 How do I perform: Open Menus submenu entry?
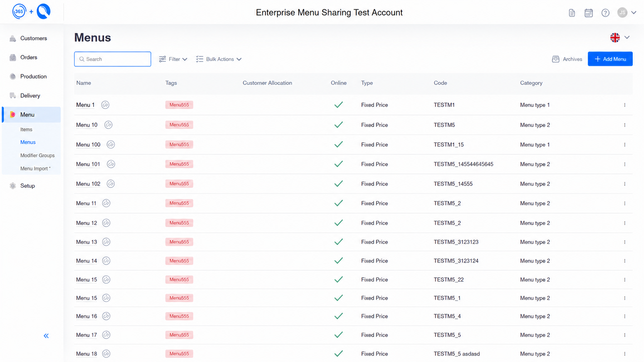[x=28, y=142]
